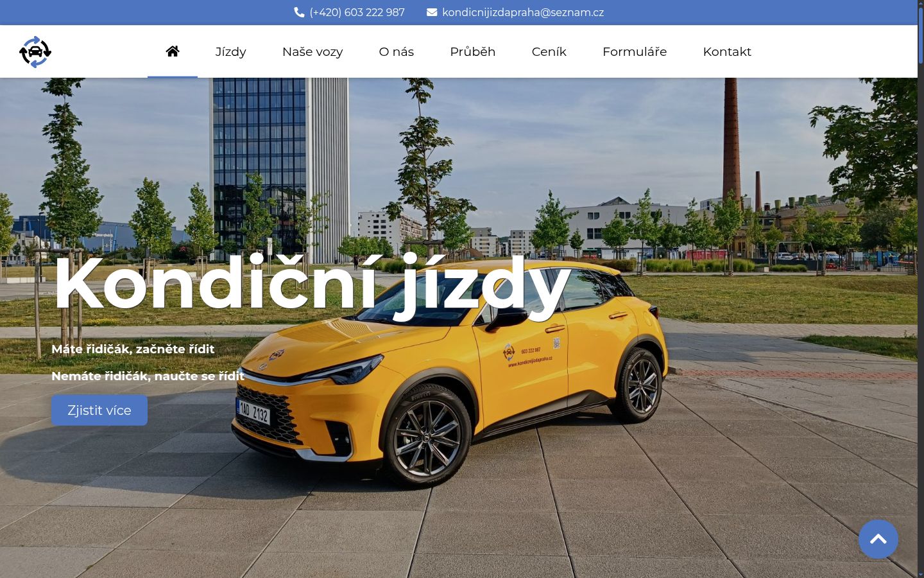Click text 'Nemáte řidičák, naučte se řídit'
924x578 pixels.
coord(148,376)
